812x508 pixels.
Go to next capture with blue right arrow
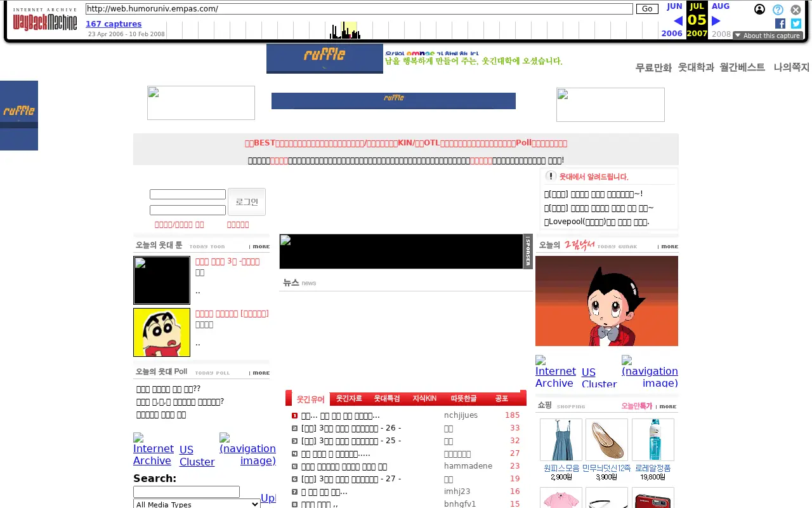[x=716, y=21]
